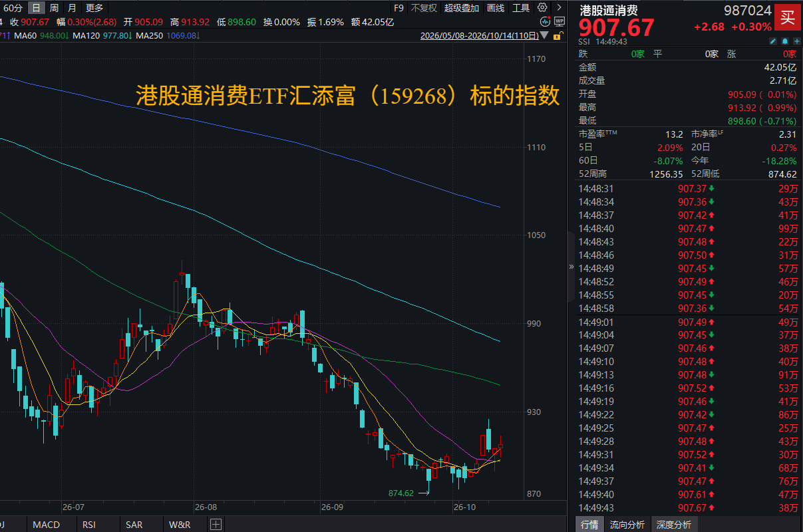Screen dimensions: 803x532
Task: Add a new indicator with plus box
Action: coord(216,525)
